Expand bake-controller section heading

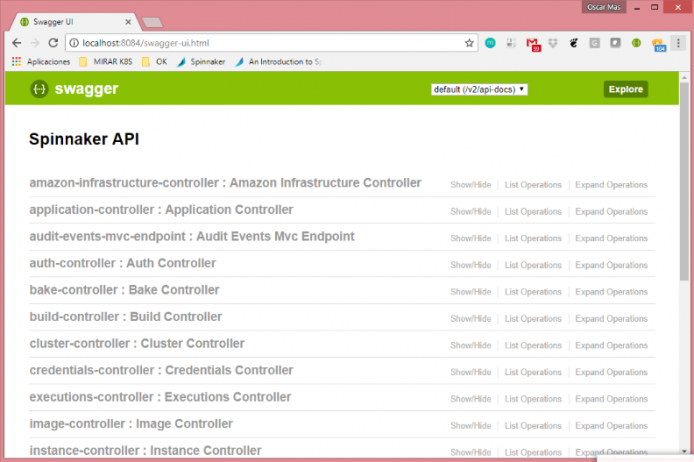124,290
